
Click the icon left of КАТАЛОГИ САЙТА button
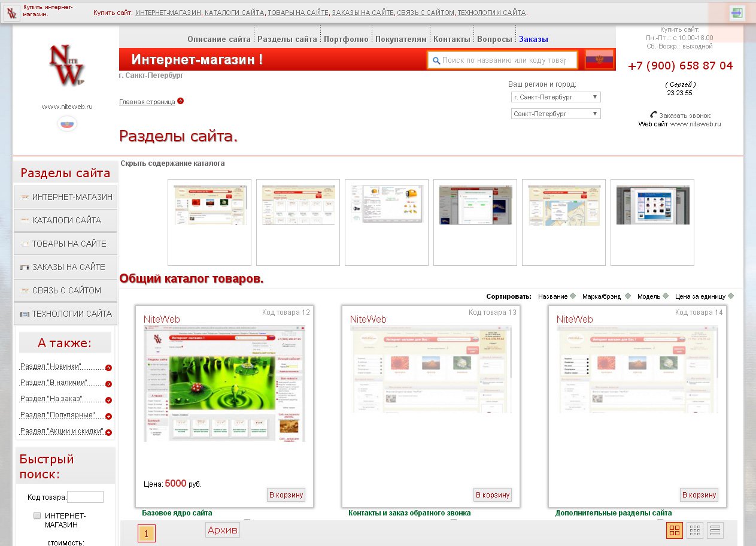click(x=25, y=220)
